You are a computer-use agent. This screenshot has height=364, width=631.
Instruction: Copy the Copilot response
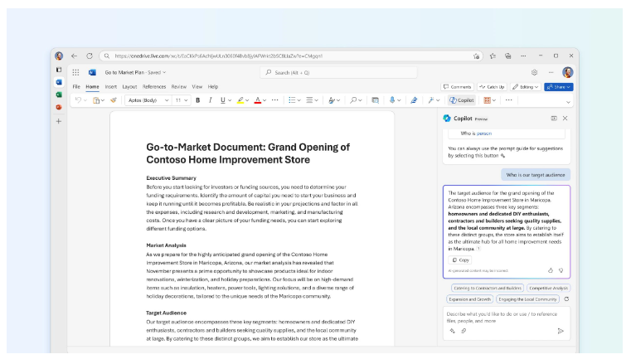(x=460, y=260)
